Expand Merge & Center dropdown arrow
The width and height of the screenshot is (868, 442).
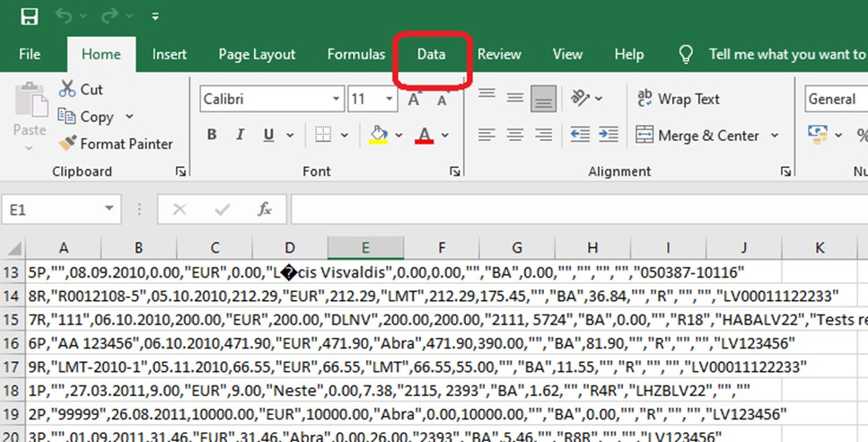[x=775, y=136]
